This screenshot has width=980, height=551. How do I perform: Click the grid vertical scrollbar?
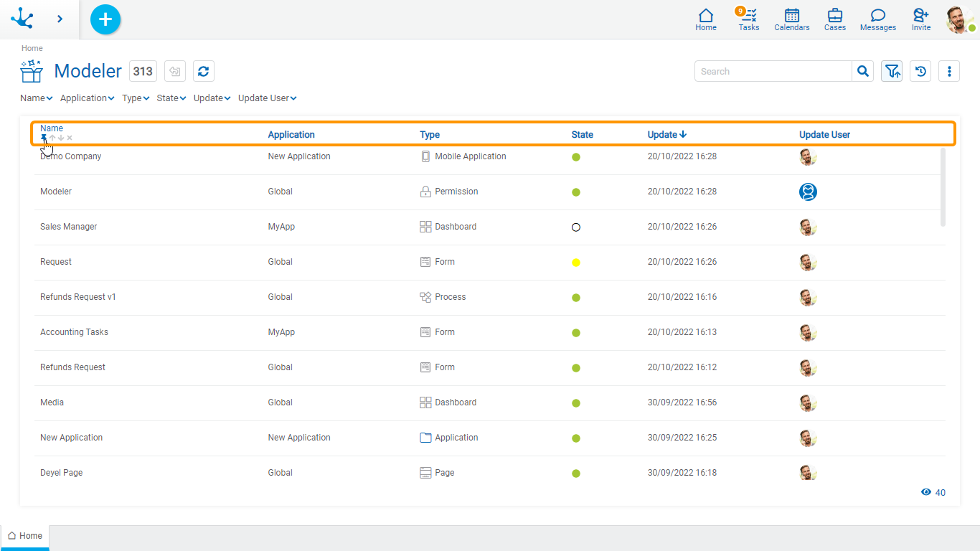tap(943, 187)
